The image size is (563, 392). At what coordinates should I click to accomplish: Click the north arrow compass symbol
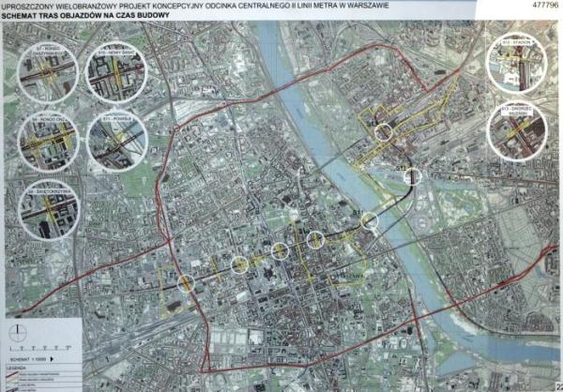pyautogui.click(x=19, y=335)
